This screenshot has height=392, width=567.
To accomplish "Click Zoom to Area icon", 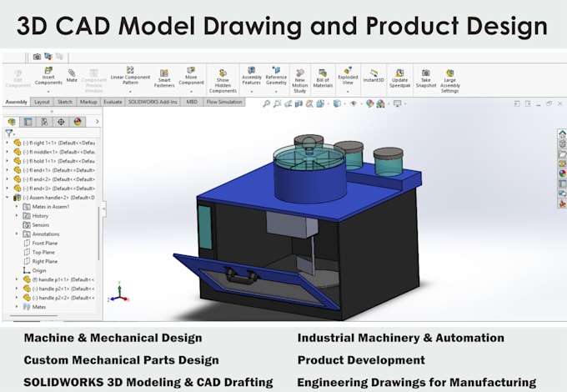I will point(277,103).
